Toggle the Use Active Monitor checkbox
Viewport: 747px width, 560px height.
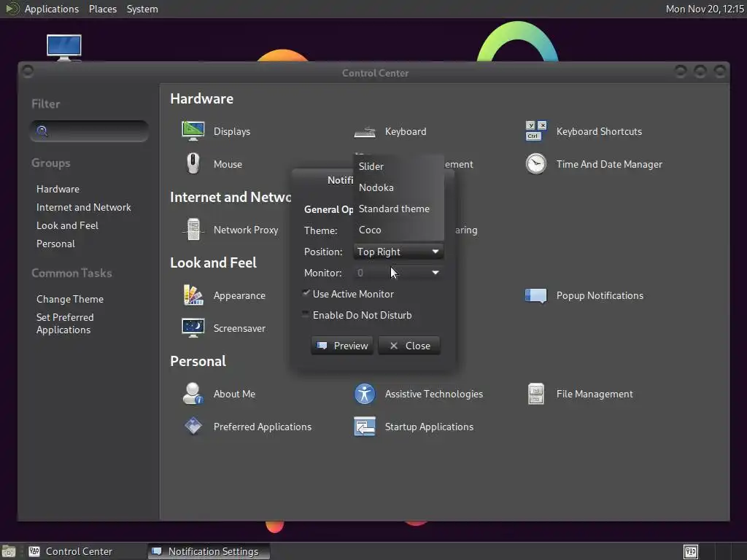(x=306, y=293)
